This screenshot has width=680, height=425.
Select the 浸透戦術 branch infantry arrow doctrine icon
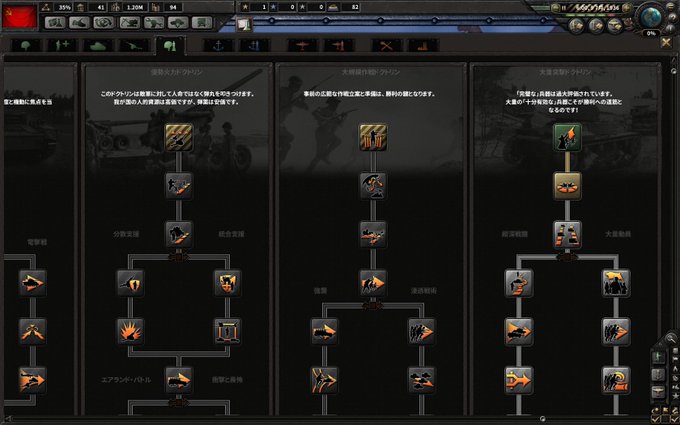point(422,332)
